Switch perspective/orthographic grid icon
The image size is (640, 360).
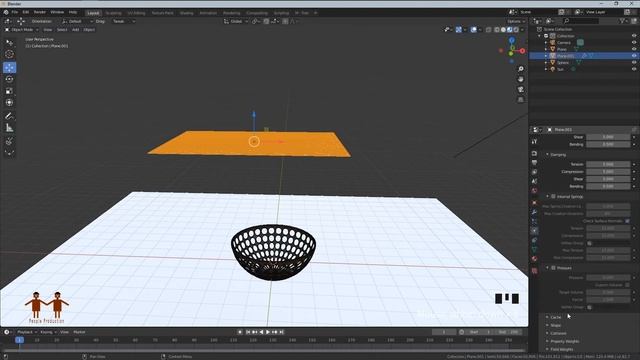[521, 100]
